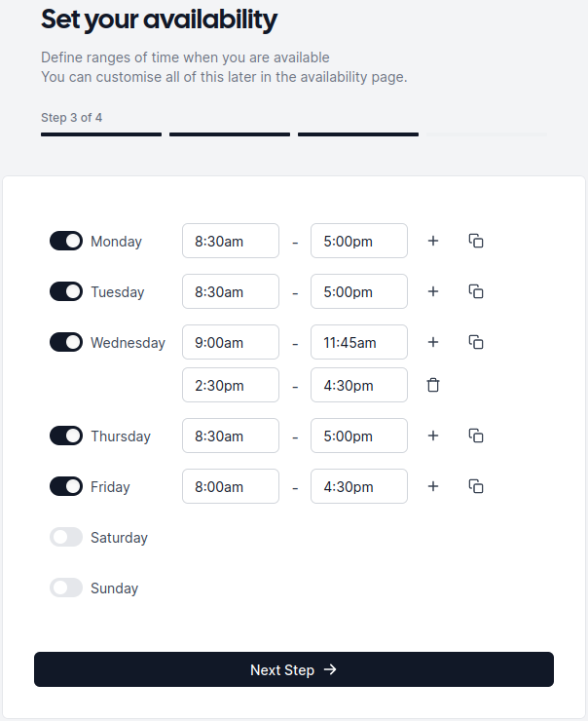Click the Next Step button
The height and width of the screenshot is (721, 588).
(294, 669)
